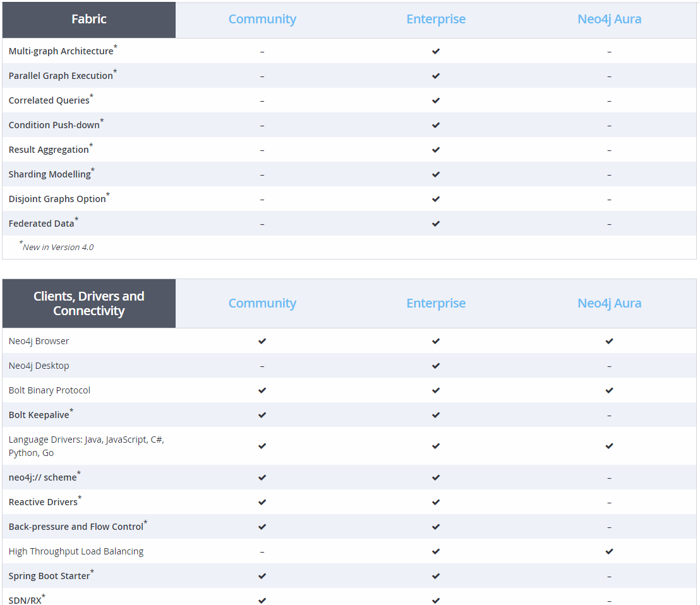Click Community checkmark for Bolt Keepalive
This screenshot has width=700, height=605.
click(262, 414)
